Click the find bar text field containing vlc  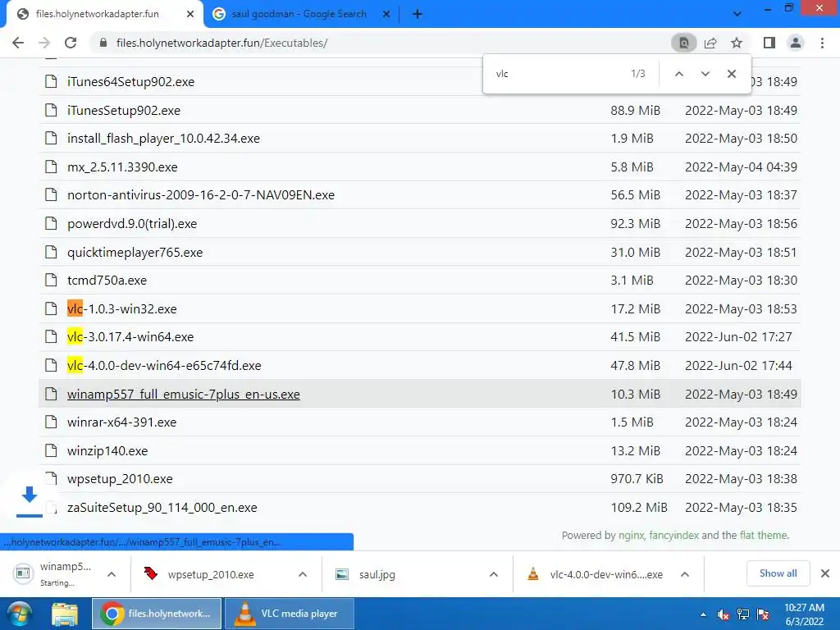557,74
